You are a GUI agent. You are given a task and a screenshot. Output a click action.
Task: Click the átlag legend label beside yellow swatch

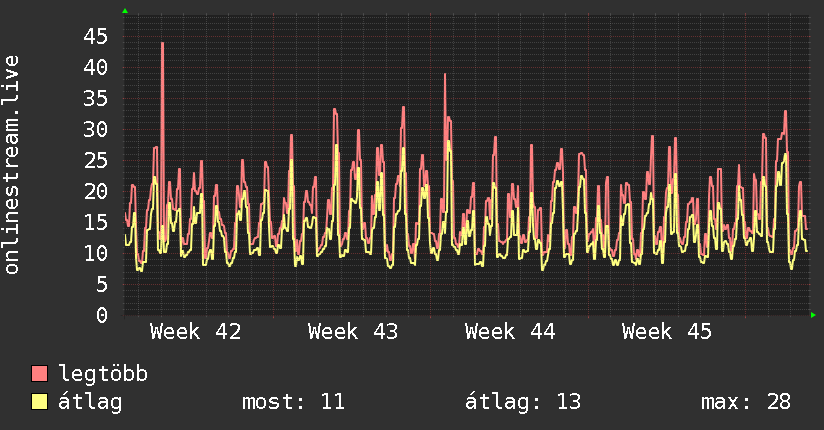[x=90, y=402]
